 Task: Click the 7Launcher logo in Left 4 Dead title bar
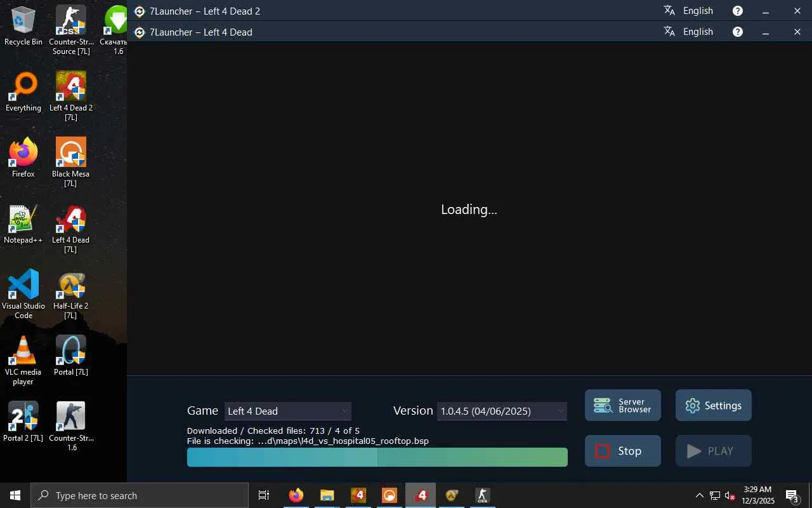140,32
